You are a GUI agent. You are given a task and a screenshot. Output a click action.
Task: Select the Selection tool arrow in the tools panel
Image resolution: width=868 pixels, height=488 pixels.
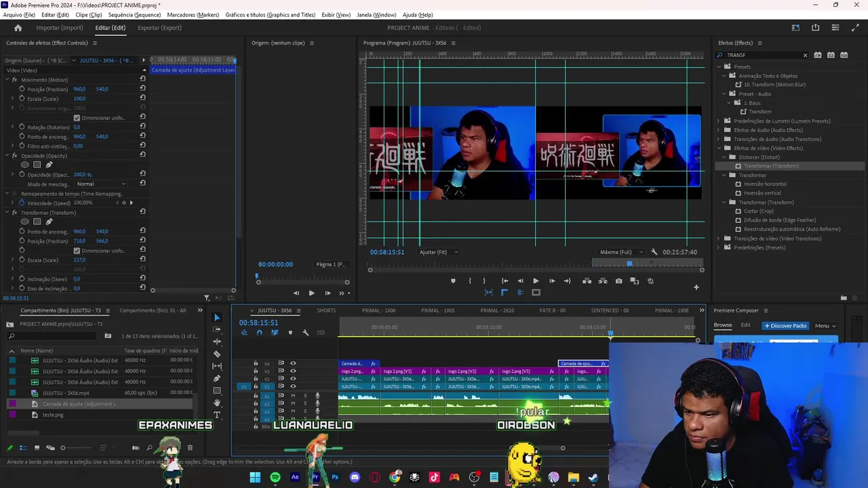217,317
